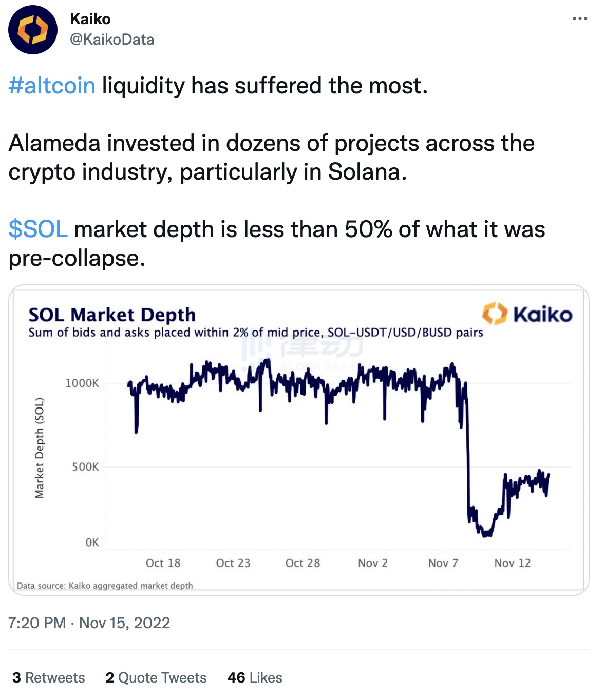The width and height of the screenshot is (605, 700).
Task: Open the Kaiko display name link
Action: click(x=90, y=19)
